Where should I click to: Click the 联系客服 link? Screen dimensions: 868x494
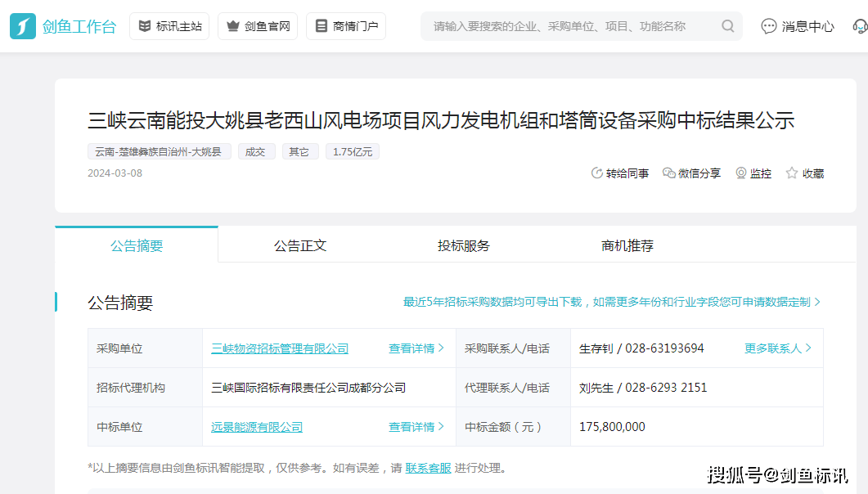[x=428, y=468]
